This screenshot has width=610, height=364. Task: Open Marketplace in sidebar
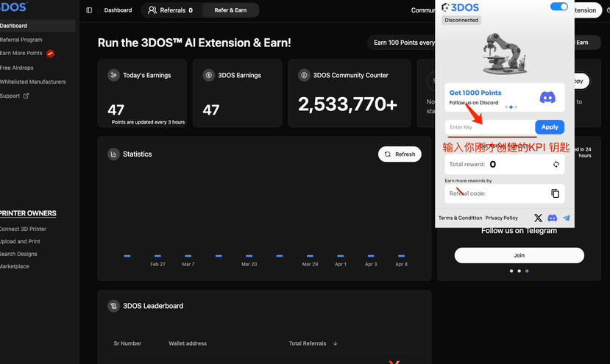coord(15,266)
